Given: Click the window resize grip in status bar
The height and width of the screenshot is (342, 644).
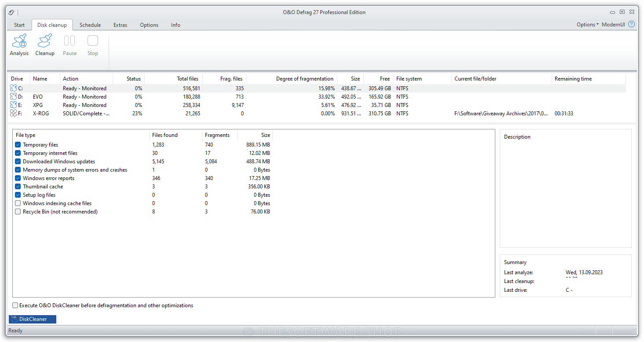Looking at the screenshot, I should tap(635, 331).
